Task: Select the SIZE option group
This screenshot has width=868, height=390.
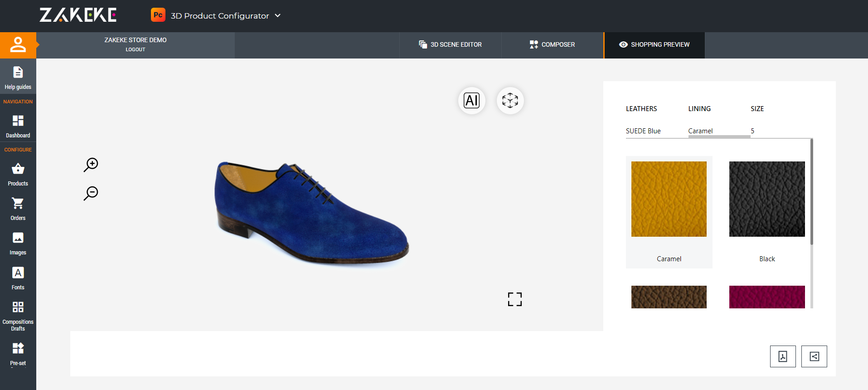Action: coord(757,109)
